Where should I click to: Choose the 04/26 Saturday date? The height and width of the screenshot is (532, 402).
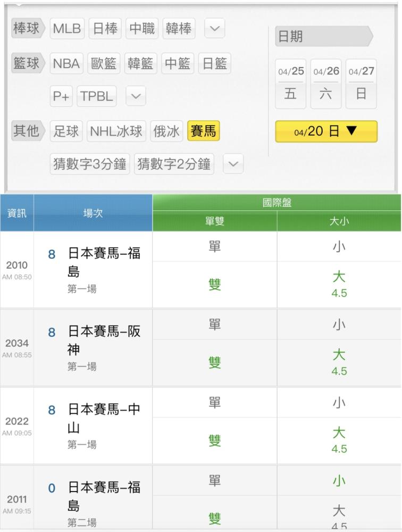click(x=326, y=84)
